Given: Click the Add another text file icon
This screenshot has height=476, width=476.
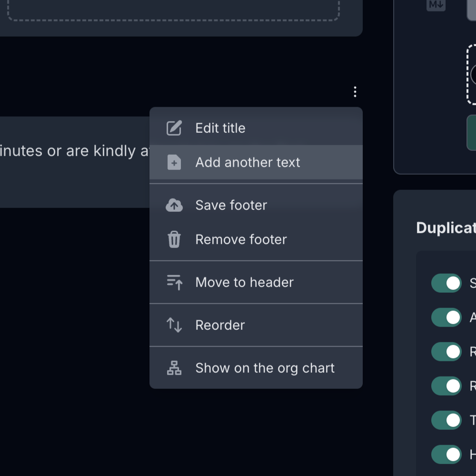Looking at the screenshot, I should coord(174,162).
